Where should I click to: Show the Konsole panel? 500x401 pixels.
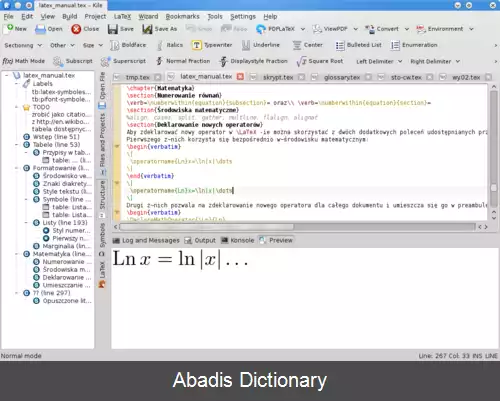(x=238, y=240)
